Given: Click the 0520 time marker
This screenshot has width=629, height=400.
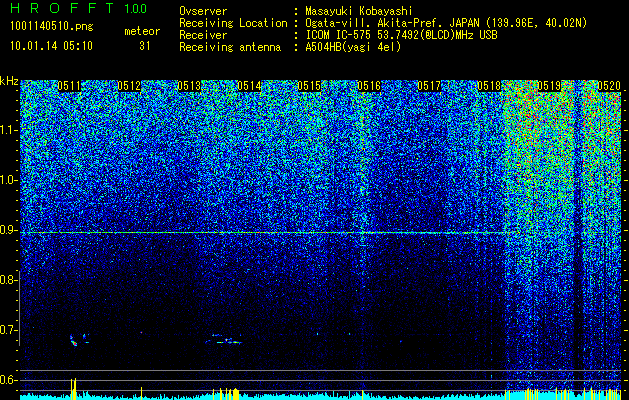Looking at the screenshot, I should pos(609,86).
